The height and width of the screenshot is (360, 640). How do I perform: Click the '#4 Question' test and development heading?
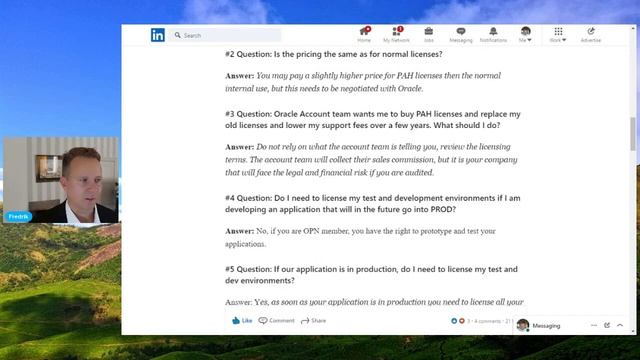coord(373,204)
